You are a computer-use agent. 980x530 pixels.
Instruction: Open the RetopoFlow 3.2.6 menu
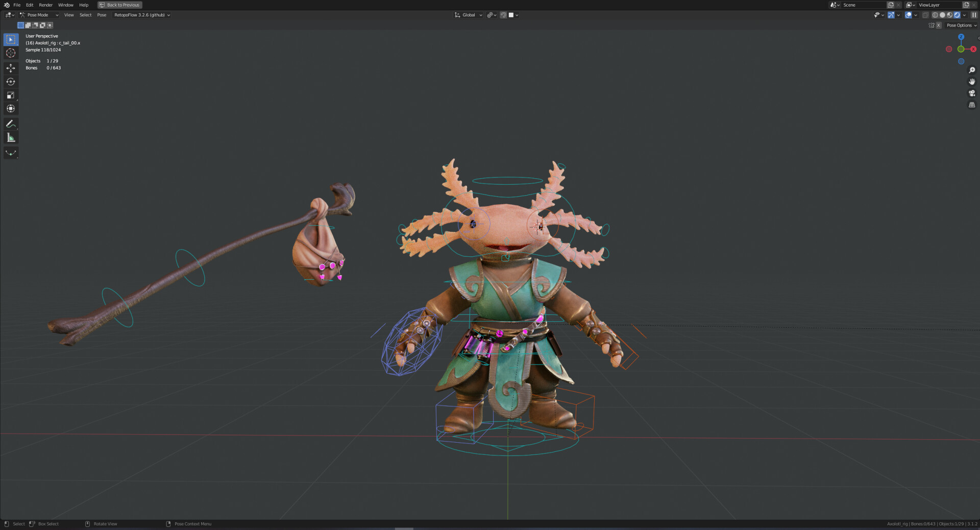pos(141,15)
